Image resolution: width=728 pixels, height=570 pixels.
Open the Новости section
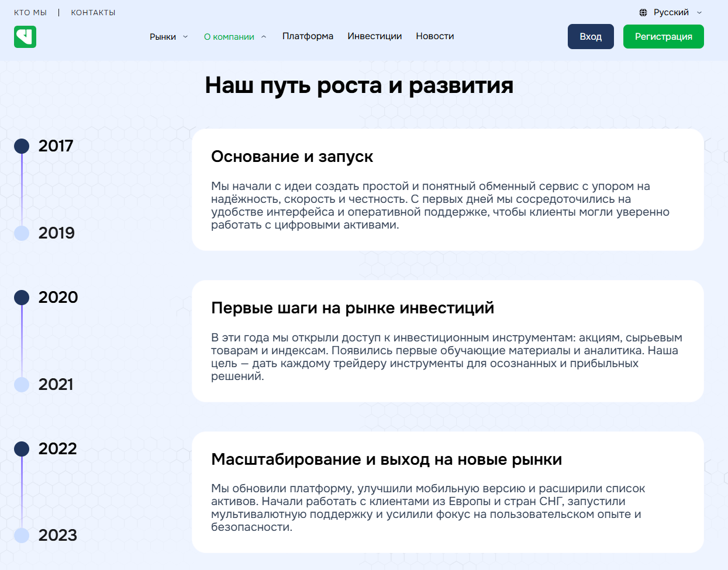tap(434, 36)
